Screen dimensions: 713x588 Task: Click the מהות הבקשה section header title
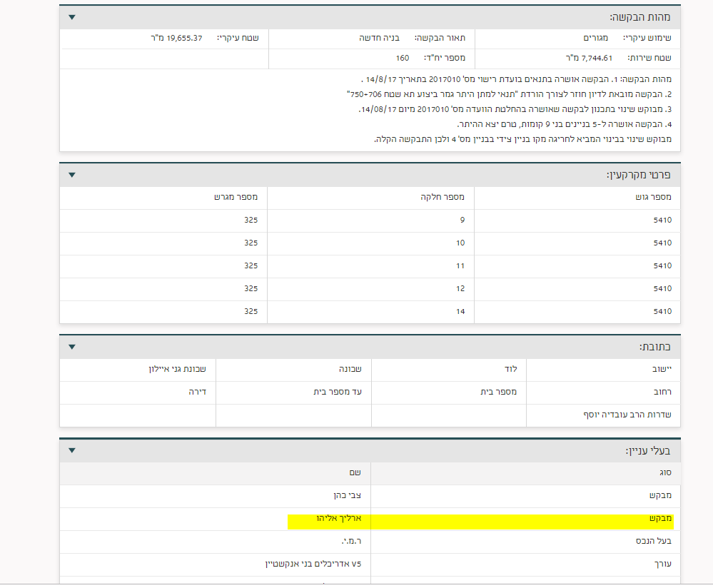(639, 17)
